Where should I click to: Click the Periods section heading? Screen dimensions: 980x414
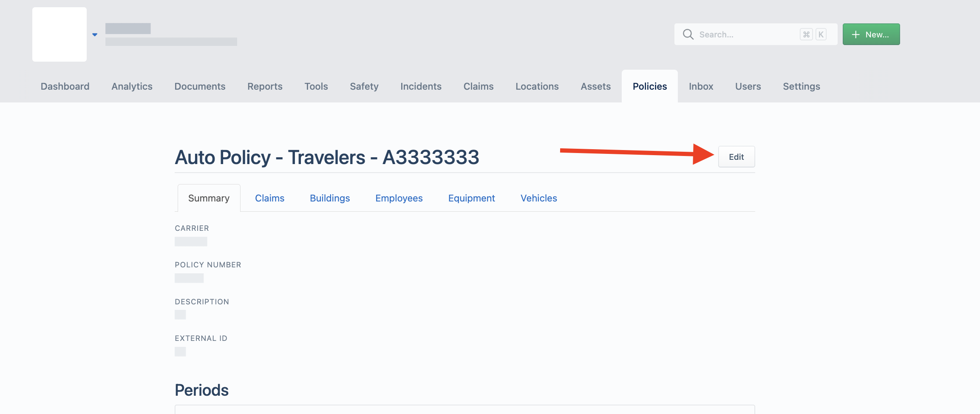click(201, 390)
